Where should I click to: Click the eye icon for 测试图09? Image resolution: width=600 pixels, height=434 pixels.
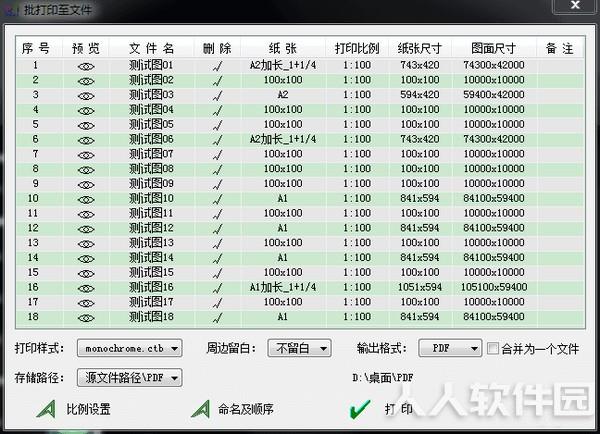coord(86,185)
